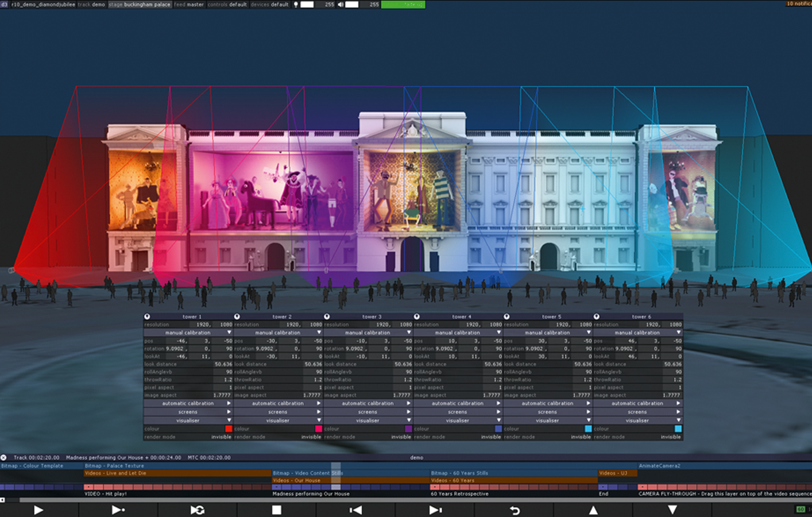
Task: Open the r10_demo_diamondjubilee project menu
Action: (x=43, y=4)
